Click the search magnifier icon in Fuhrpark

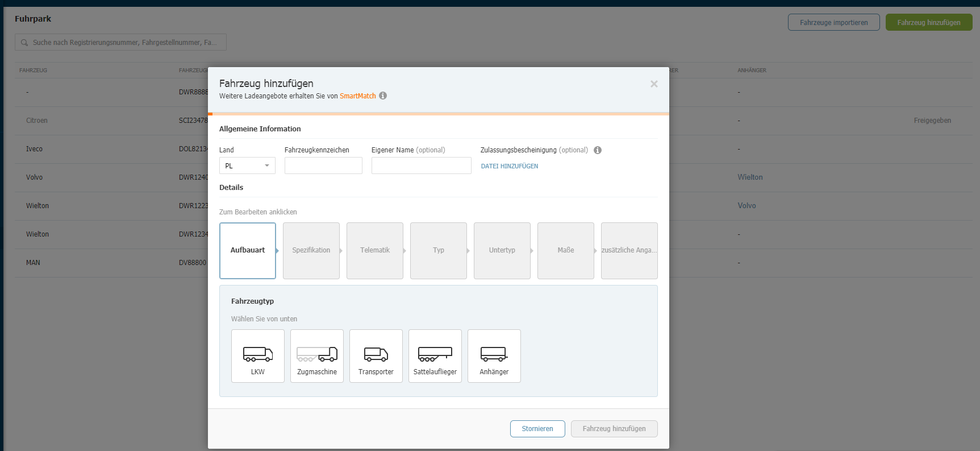coord(24,43)
